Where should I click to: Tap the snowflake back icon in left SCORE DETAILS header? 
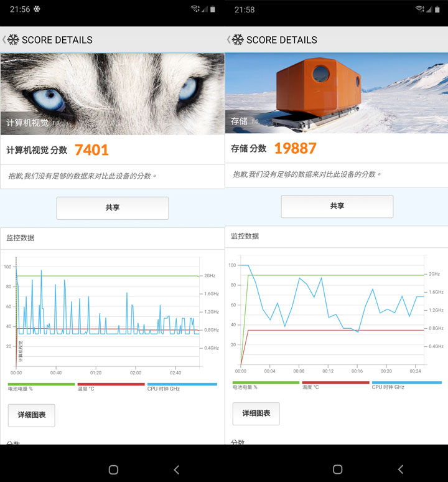coord(12,40)
